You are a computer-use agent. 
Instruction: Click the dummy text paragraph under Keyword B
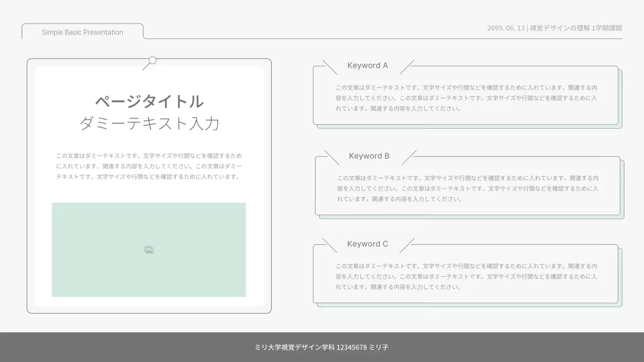pos(466,188)
